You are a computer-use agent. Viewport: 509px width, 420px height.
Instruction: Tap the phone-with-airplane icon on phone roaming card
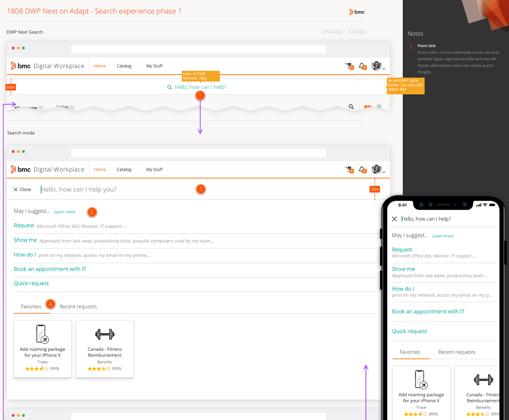pyautogui.click(x=421, y=379)
